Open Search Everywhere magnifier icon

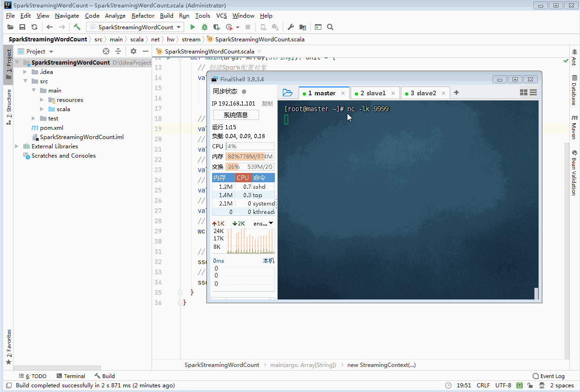click(330, 27)
